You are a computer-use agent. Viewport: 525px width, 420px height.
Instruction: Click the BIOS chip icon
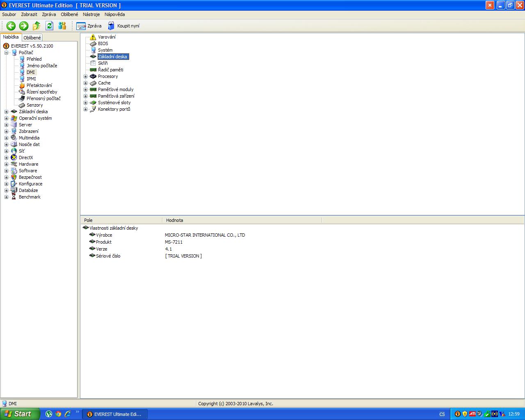click(93, 43)
